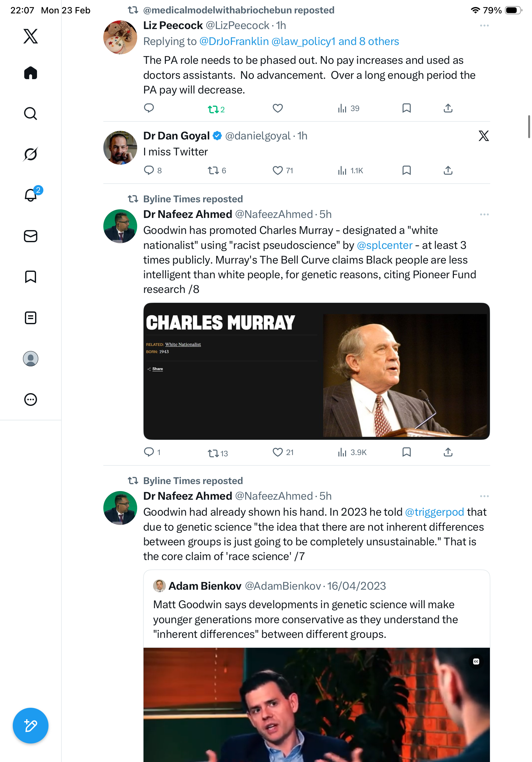Open the Charles Murray image card
532x762 pixels.
tap(316, 371)
